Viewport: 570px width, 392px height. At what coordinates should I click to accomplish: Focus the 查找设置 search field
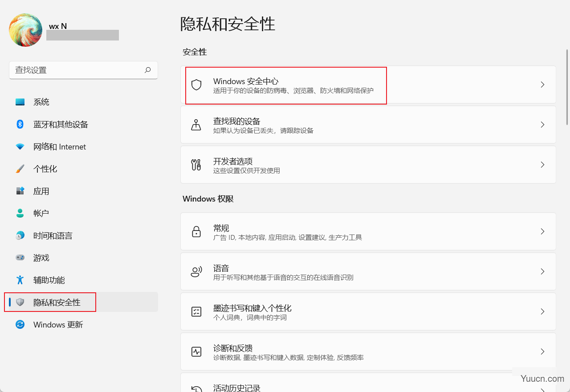click(x=83, y=70)
